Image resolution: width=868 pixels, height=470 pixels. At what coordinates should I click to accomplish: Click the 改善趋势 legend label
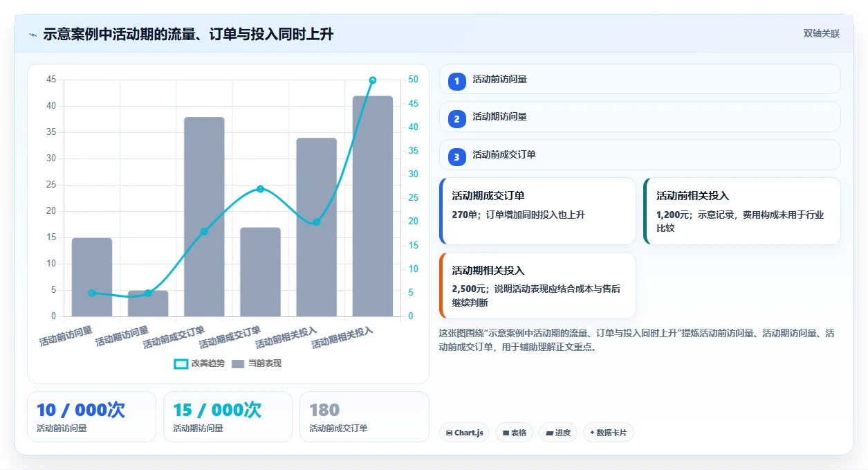tap(208, 363)
